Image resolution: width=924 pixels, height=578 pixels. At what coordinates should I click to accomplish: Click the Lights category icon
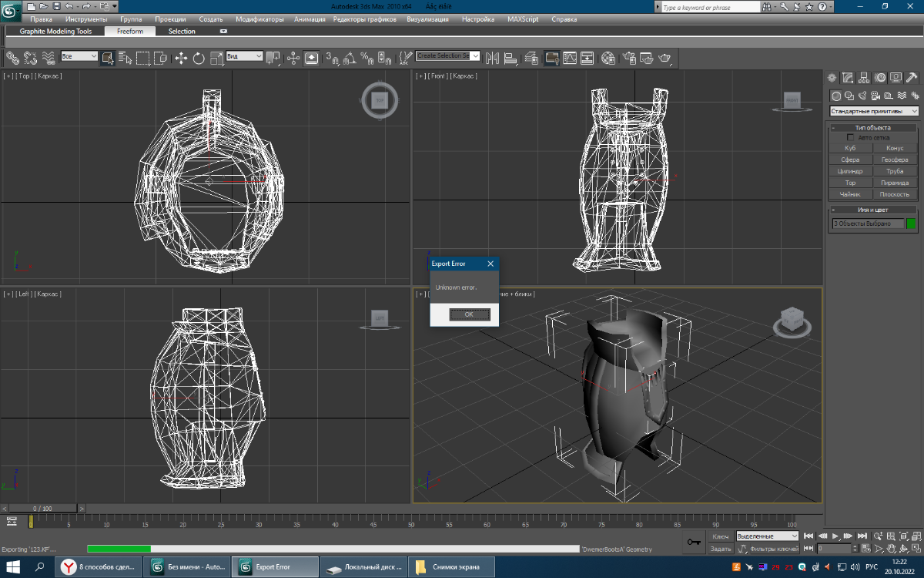tap(862, 96)
